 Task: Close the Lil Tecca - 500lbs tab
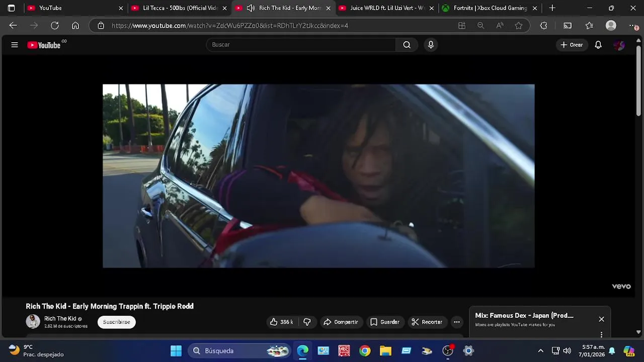(225, 8)
